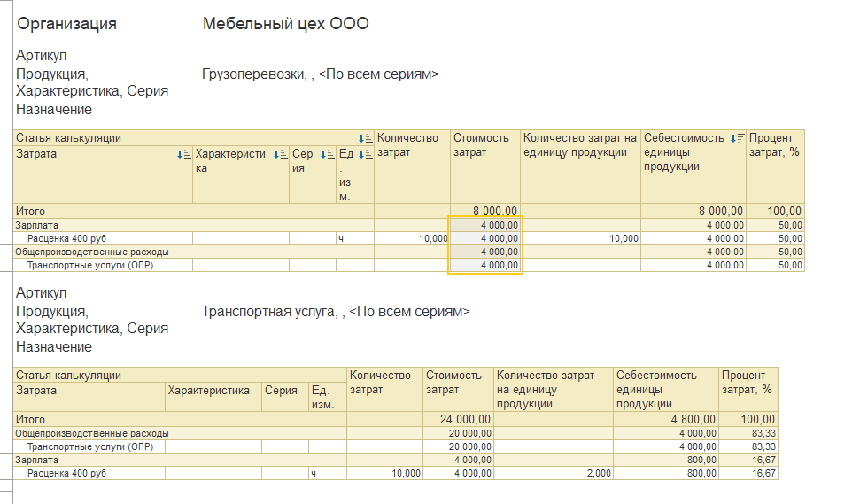Click 'Транспортные услуги (ОПР)' row in Грузоперевозки table
This screenshot has height=504, width=860.
(x=90, y=265)
